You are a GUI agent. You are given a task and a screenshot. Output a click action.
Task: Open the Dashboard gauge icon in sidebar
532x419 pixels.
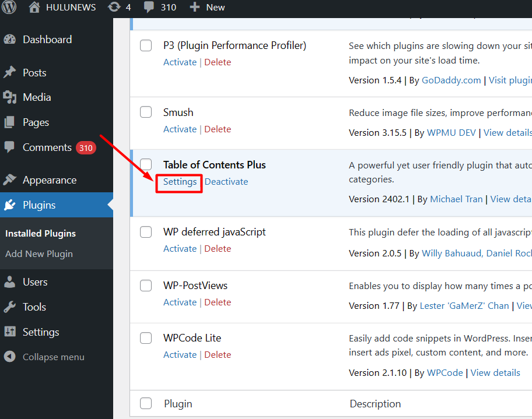[x=10, y=40]
